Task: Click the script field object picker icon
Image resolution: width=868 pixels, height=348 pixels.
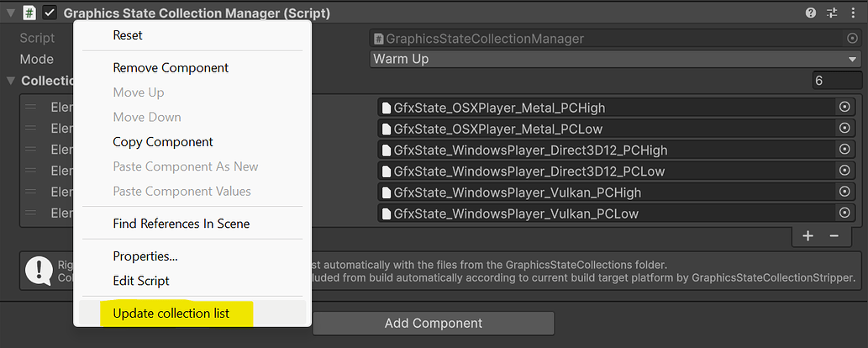Action: tap(852, 39)
